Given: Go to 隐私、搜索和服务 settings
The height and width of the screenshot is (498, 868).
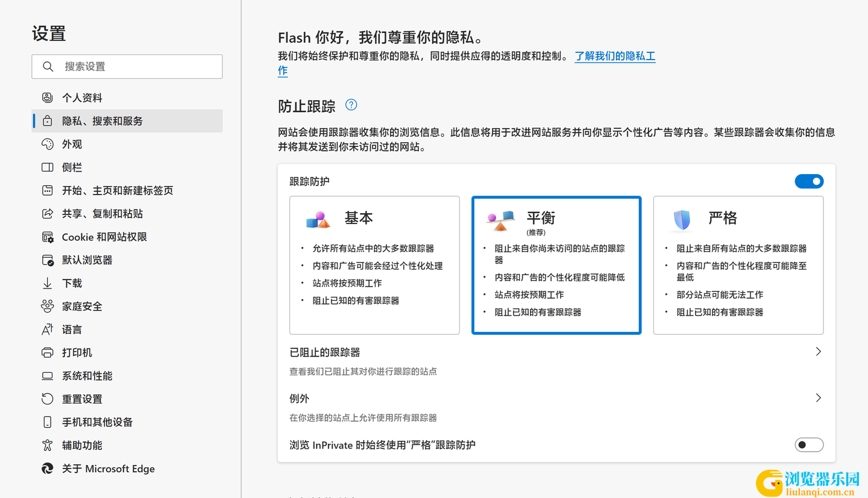Looking at the screenshot, I should pyautogui.click(x=127, y=121).
